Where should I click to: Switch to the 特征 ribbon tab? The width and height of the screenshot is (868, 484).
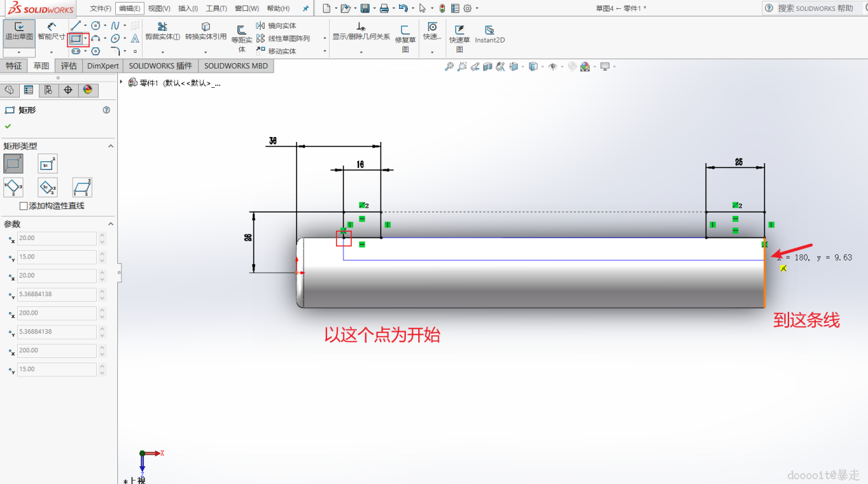click(x=14, y=66)
